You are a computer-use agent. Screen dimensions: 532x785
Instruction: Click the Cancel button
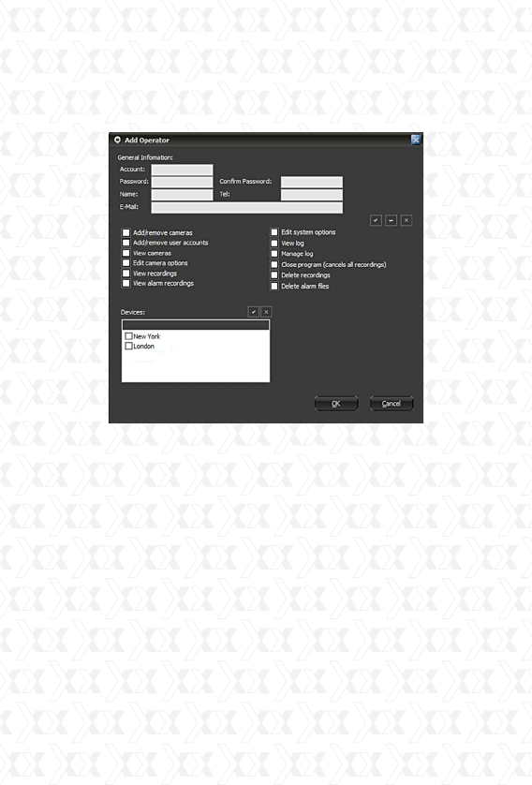pos(392,404)
